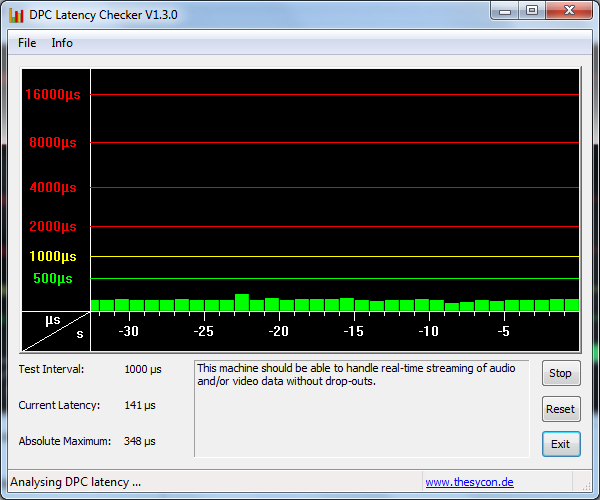Viewport: 600px width, 500px height.
Task: Click the Absolute Maximum label
Action: (x=65, y=441)
